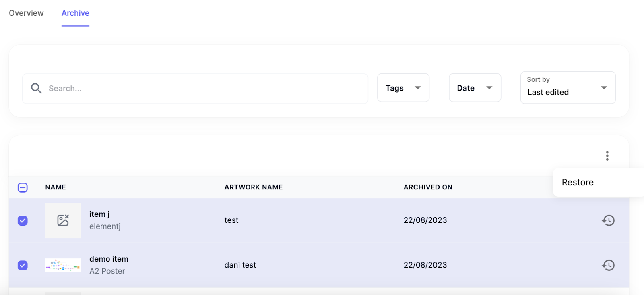This screenshot has height=295, width=644.
Task: Click the artwork name 'dani test'
Action: pos(240,265)
